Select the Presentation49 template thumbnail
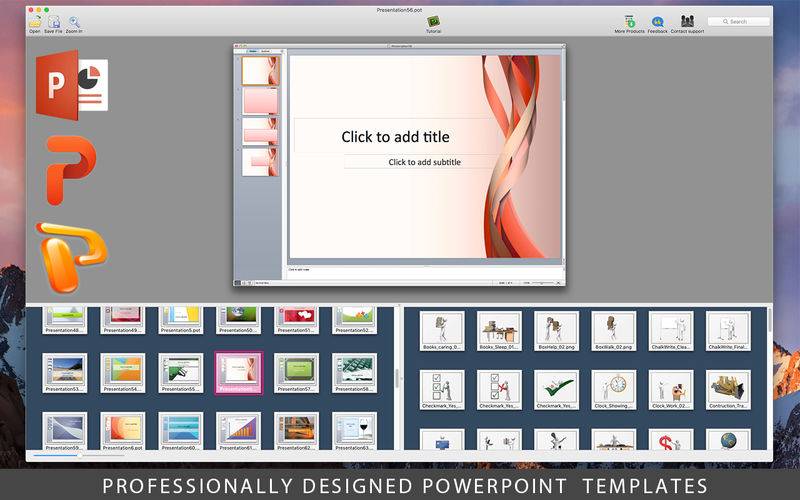Screen dimensions: 800x500 (x=122, y=320)
